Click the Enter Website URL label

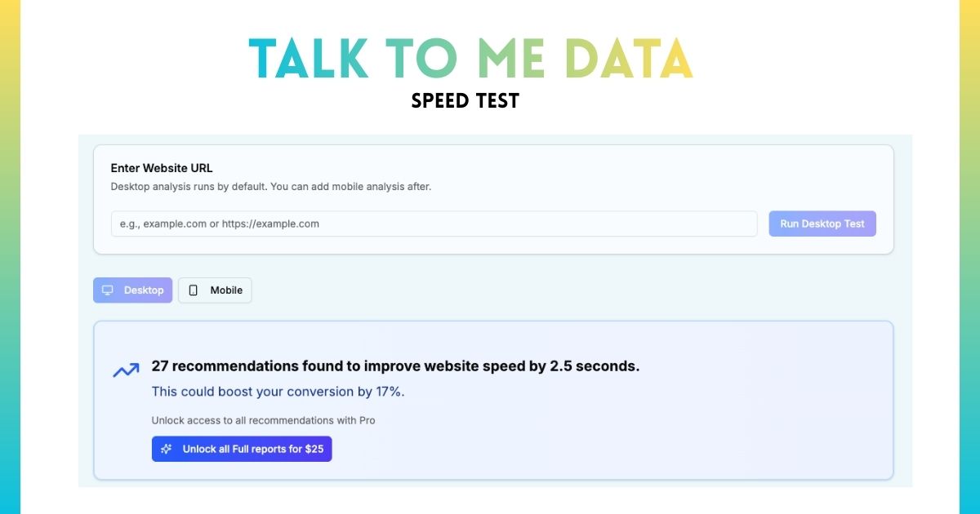[161, 168]
